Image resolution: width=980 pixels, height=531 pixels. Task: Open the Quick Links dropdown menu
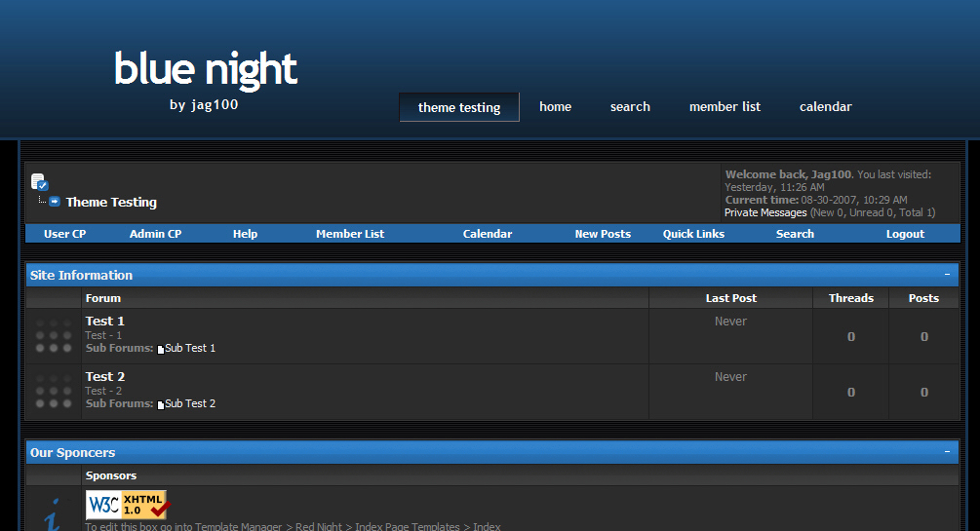(x=693, y=234)
